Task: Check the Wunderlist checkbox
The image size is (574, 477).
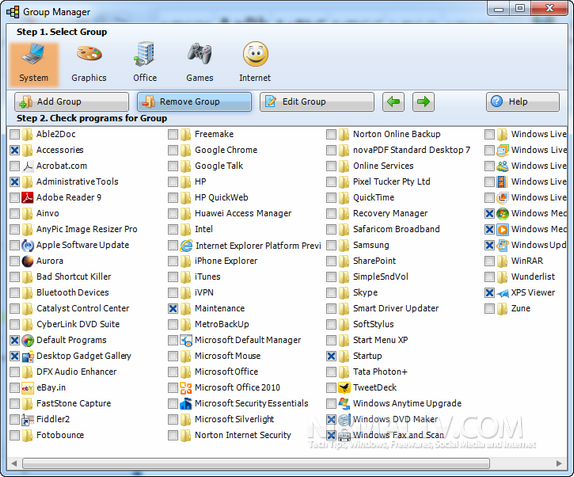Action: pyautogui.click(x=489, y=277)
